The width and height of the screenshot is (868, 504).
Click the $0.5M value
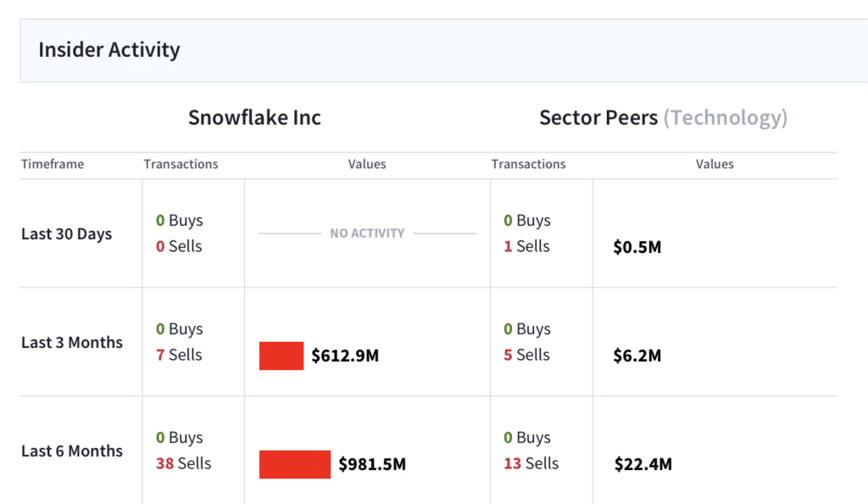click(637, 247)
